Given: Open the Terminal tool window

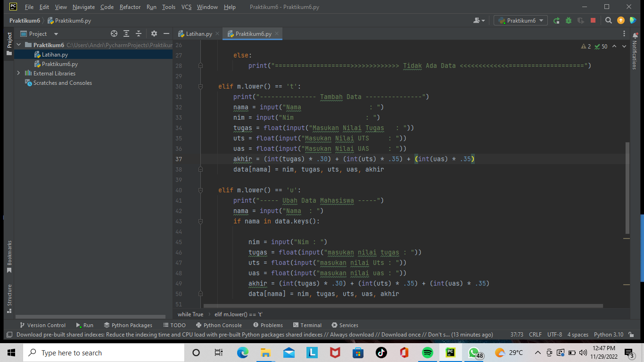Looking at the screenshot, I should tap(307, 325).
